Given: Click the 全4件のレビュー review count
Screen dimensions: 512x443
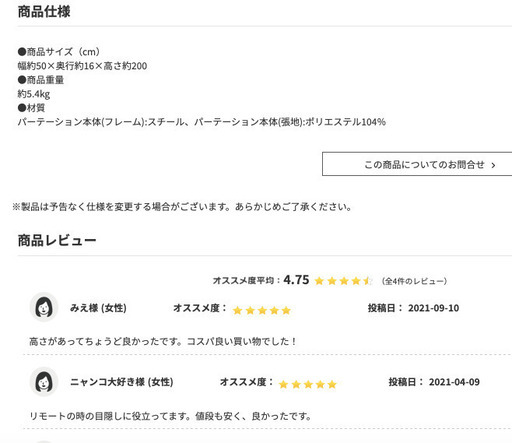Looking at the screenshot, I should click(x=414, y=281).
